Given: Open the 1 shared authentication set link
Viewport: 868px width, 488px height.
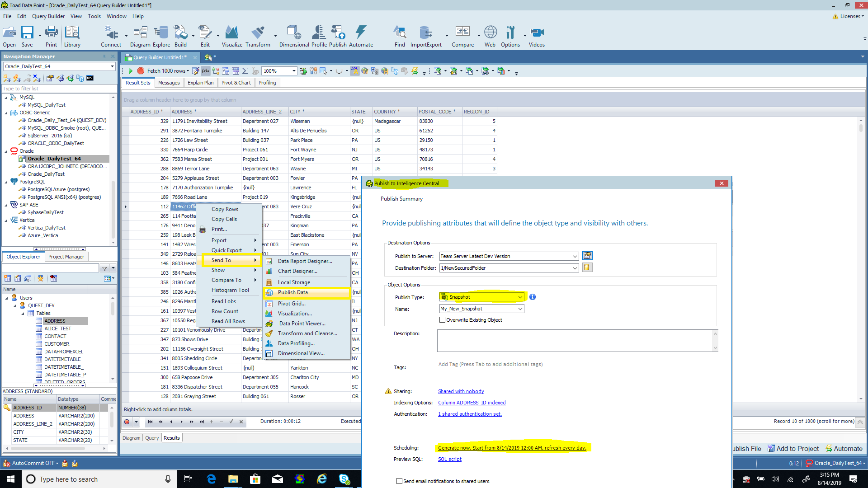Looking at the screenshot, I should pyautogui.click(x=470, y=414).
